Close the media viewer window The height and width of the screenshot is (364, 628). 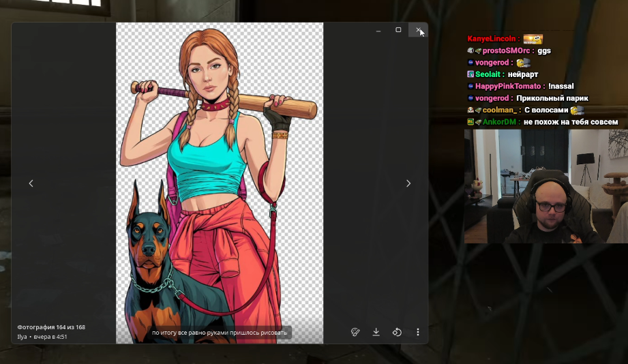pos(418,29)
